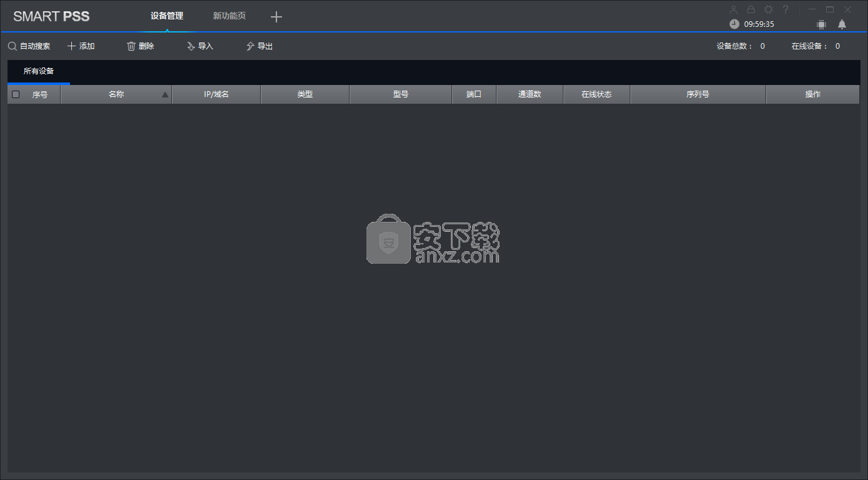Switch to the 设备管理 tab
The height and width of the screenshot is (480, 868).
[167, 16]
